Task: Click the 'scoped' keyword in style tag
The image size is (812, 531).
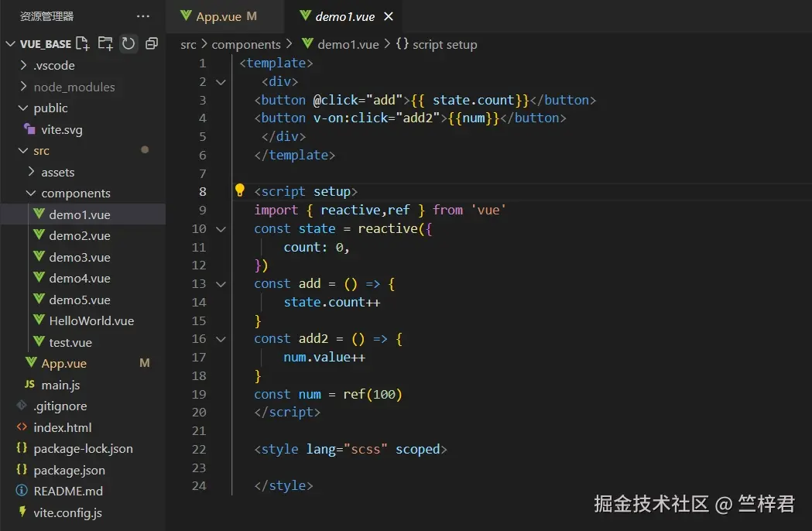Action: point(417,449)
